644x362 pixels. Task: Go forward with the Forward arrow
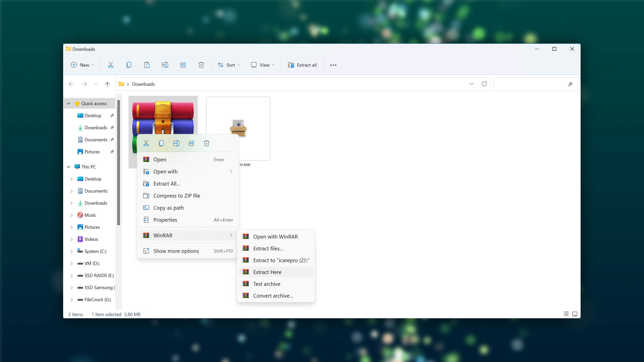pyautogui.click(x=85, y=84)
